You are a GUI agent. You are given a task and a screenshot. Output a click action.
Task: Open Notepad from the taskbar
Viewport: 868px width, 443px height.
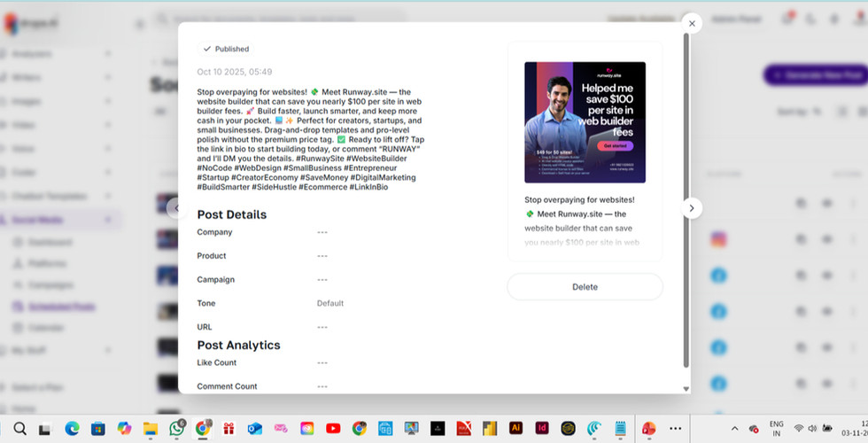pyautogui.click(x=621, y=429)
